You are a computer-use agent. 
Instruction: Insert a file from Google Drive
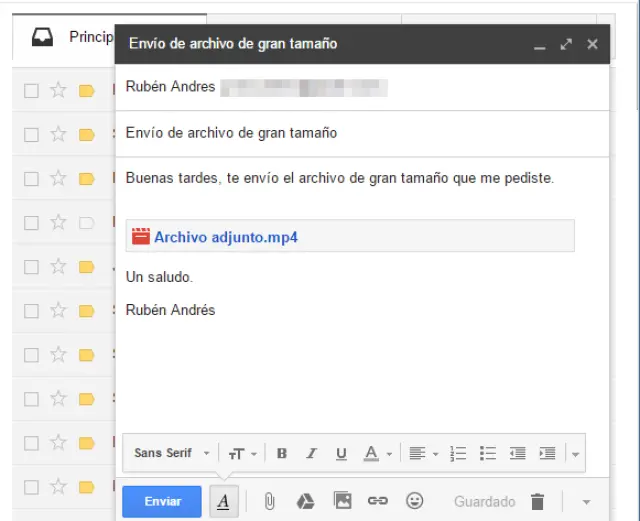(x=307, y=502)
